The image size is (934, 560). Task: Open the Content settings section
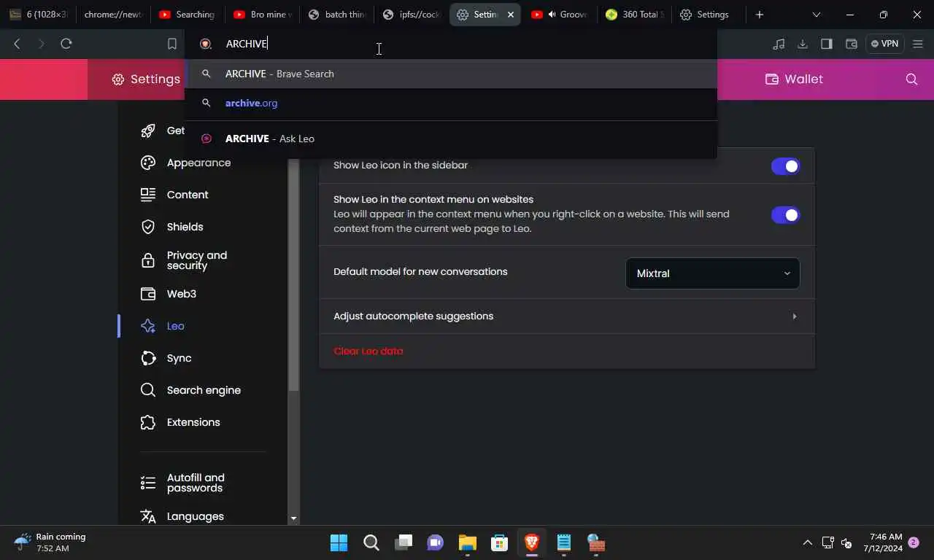coord(188,195)
